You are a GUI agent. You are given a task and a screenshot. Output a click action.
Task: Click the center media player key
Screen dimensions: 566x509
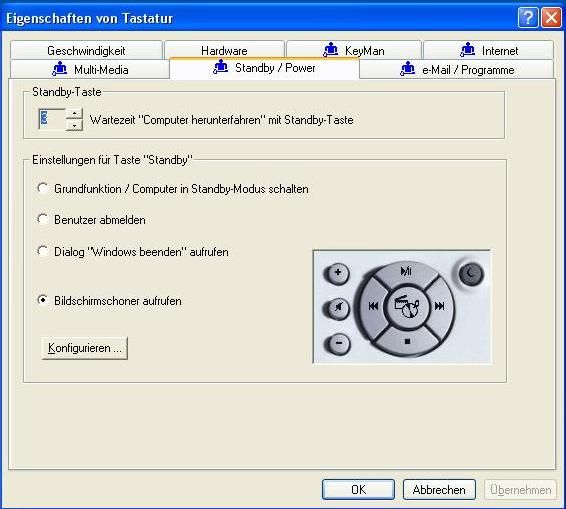pyautogui.click(x=407, y=306)
